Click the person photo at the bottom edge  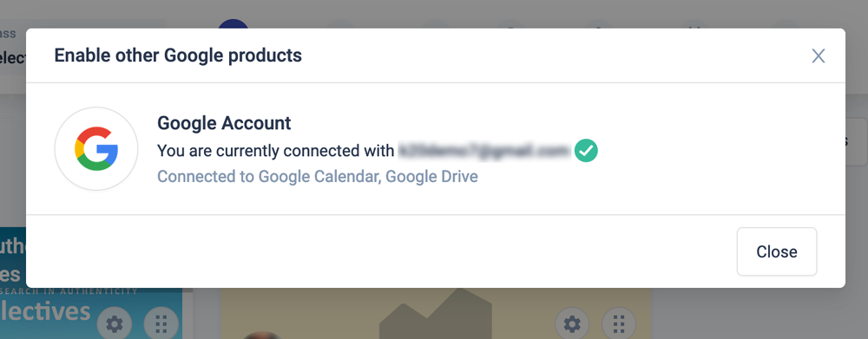click(261, 336)
